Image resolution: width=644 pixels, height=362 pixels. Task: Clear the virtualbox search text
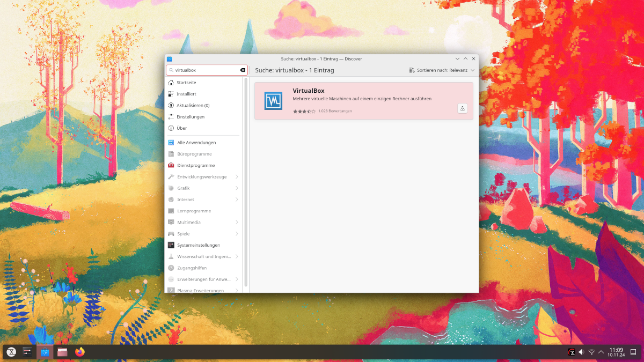(x=243, y=70)
